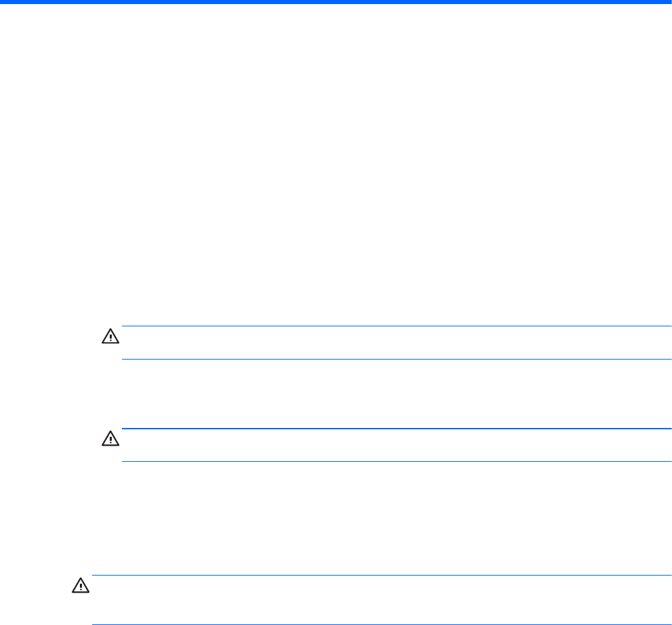
Task: Click inside the second caution note area
Action: [x=392, y=446]
